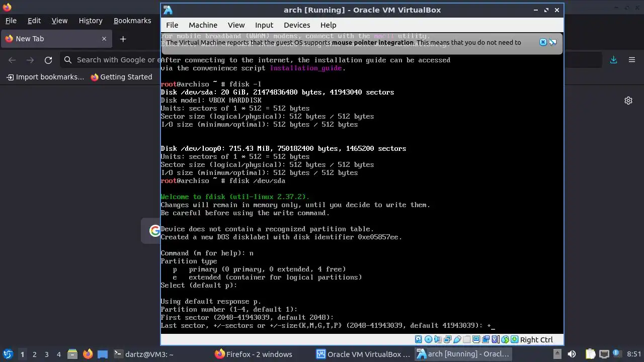Switch to workspace 3
Viewport: 644px width, 362px height.
tap(46, 354)
